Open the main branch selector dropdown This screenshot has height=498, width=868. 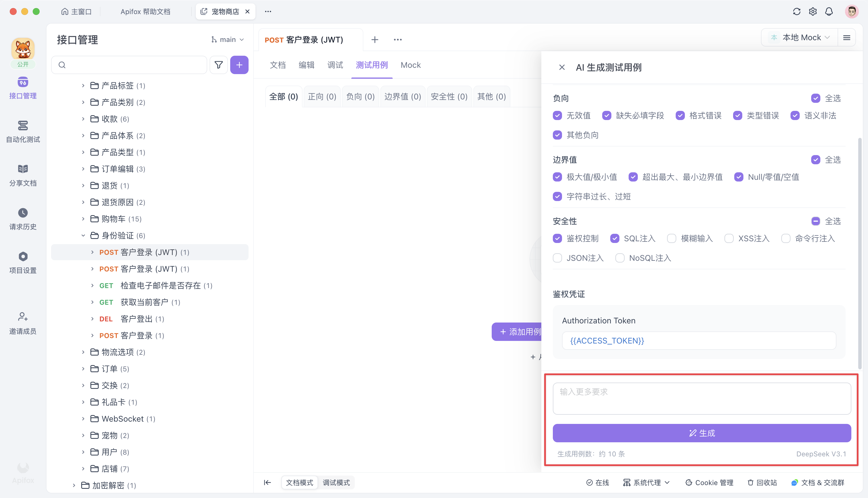(228, 39)
